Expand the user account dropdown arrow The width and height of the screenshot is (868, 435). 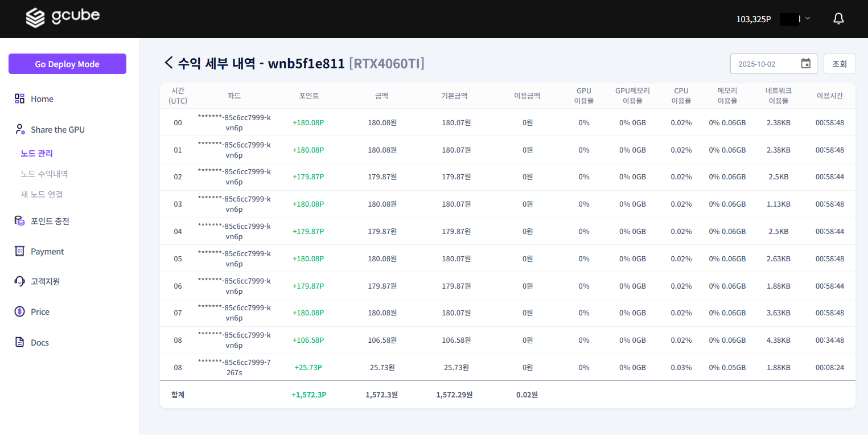(808, 18)
